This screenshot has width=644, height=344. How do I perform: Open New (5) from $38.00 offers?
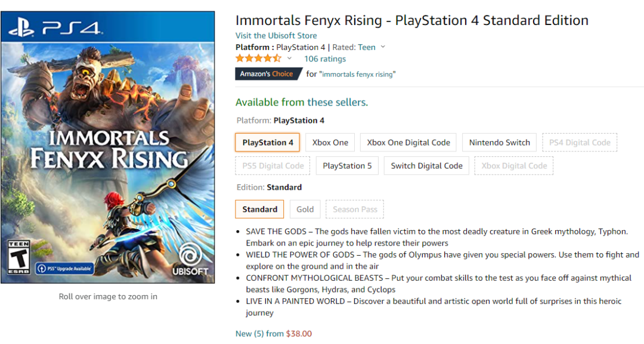[x=274, y=333]
